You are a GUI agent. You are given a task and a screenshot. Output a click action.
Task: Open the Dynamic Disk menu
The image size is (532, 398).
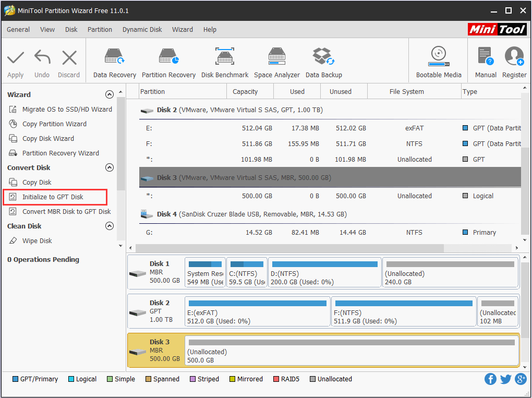click(142, 30)
